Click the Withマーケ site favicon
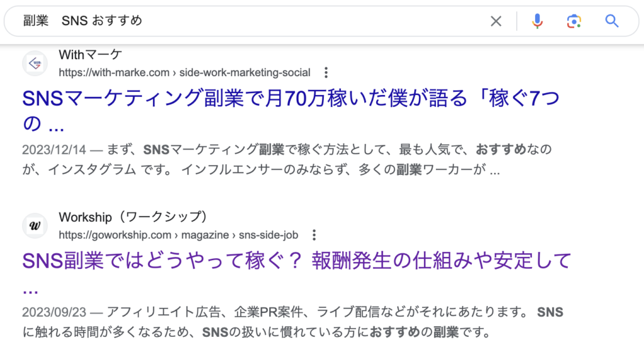Viewport: 644px width, 357px height. click(x=35, y=63)
